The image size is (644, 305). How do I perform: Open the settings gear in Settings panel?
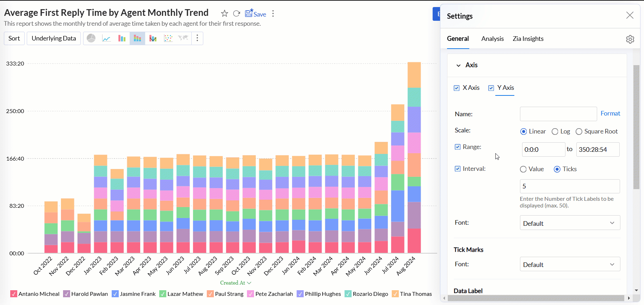(x=630, y=39)
